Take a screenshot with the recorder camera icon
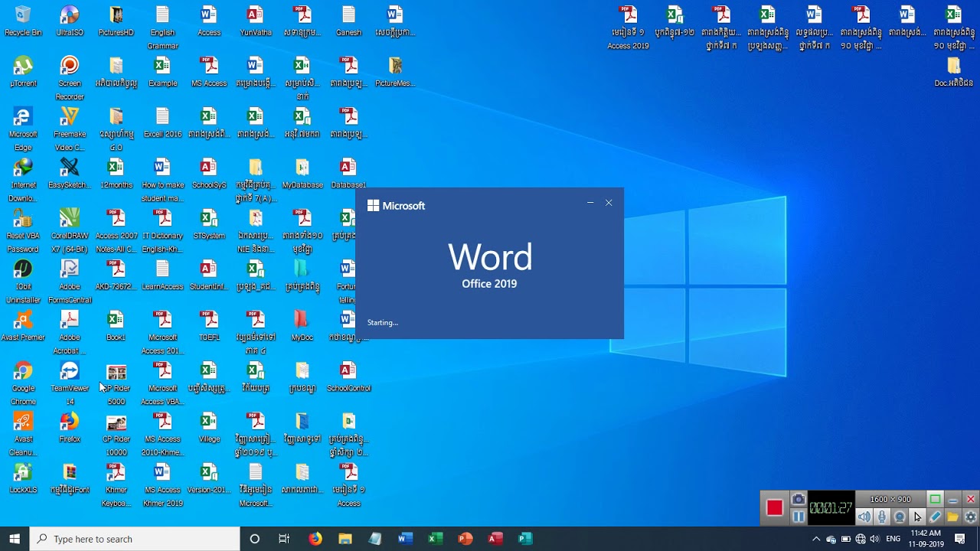This screenshot has height=551, width=980. point(799,500)
